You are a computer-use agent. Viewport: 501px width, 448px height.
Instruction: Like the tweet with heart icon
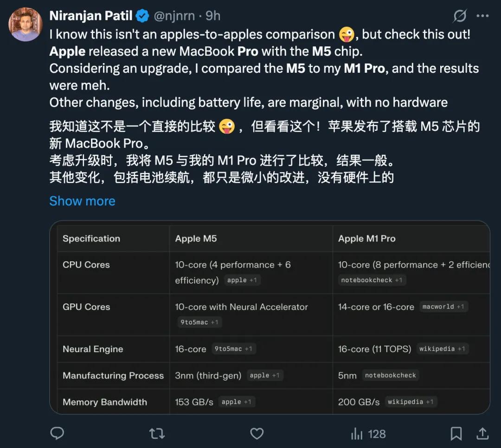pos(257,434)
